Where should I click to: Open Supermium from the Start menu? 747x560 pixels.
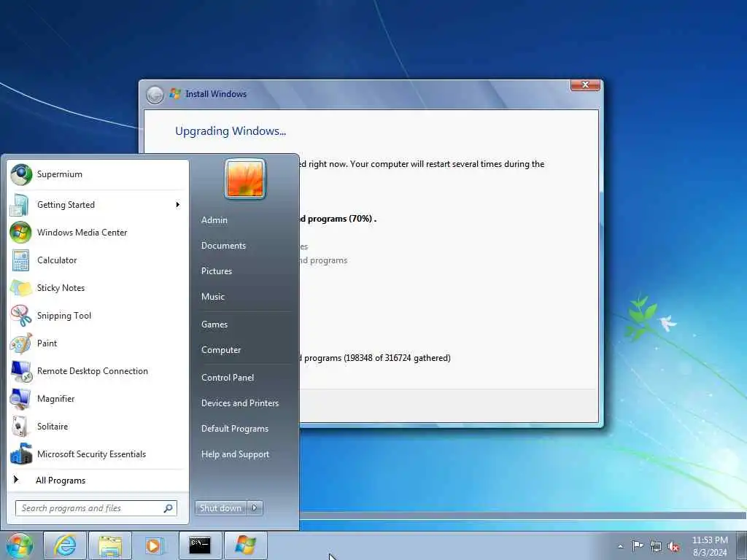97,174
